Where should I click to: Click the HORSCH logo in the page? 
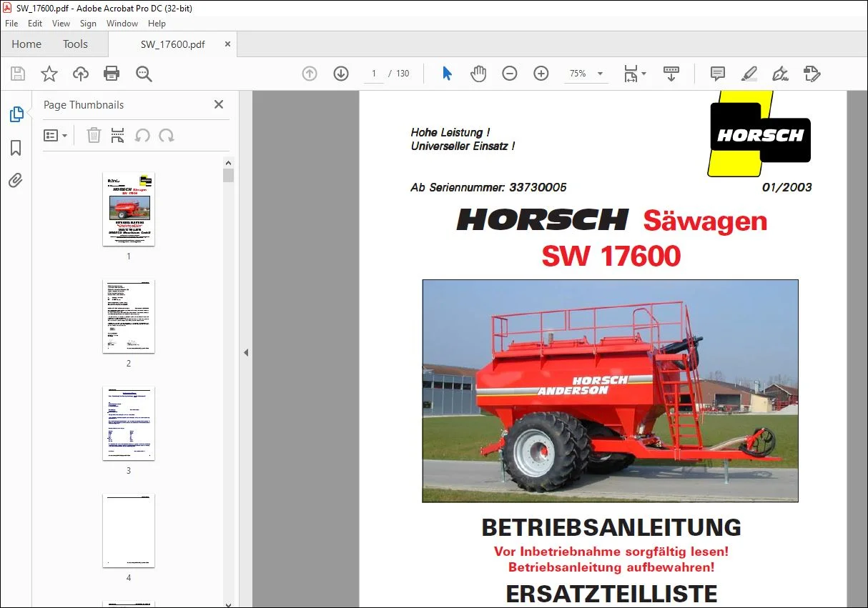point(759,134)
